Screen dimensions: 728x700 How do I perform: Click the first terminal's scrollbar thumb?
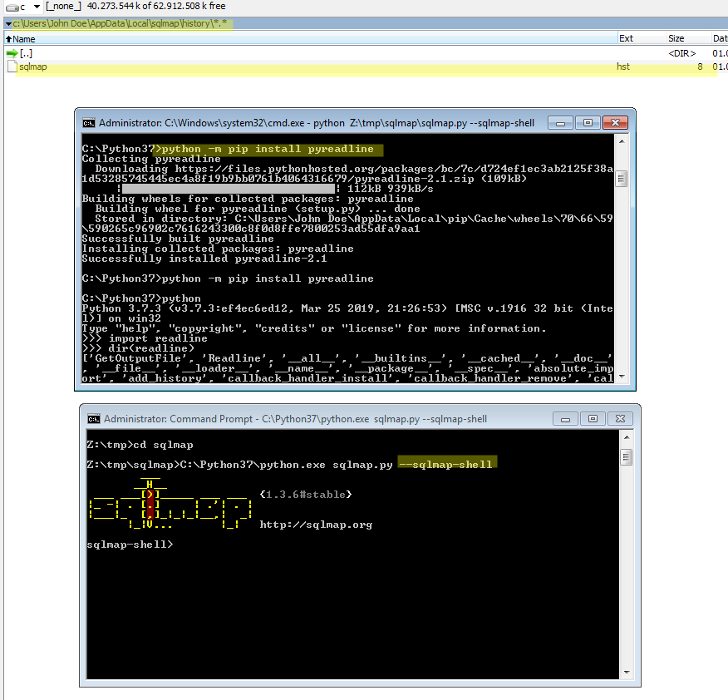click(x=621, y=178)
